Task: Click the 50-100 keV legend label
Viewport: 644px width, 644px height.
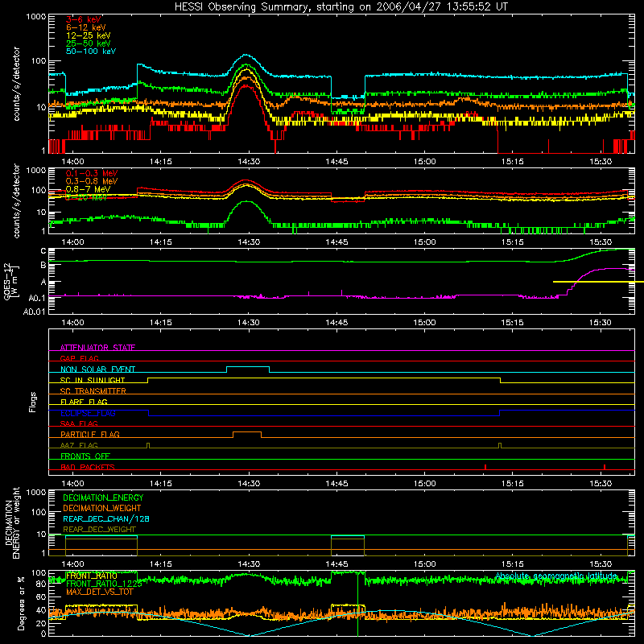Action: [x=91, y=52]
